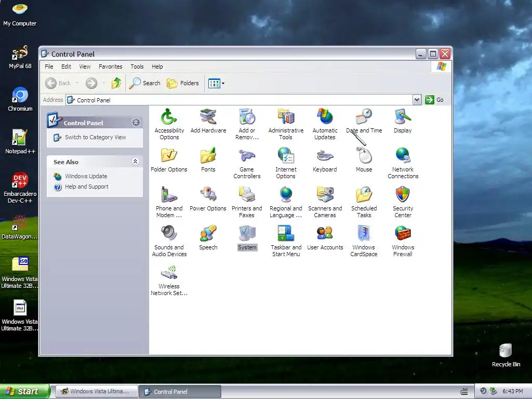
Task: Open Accessibility Options icon
Action: (x=169, y=124)
